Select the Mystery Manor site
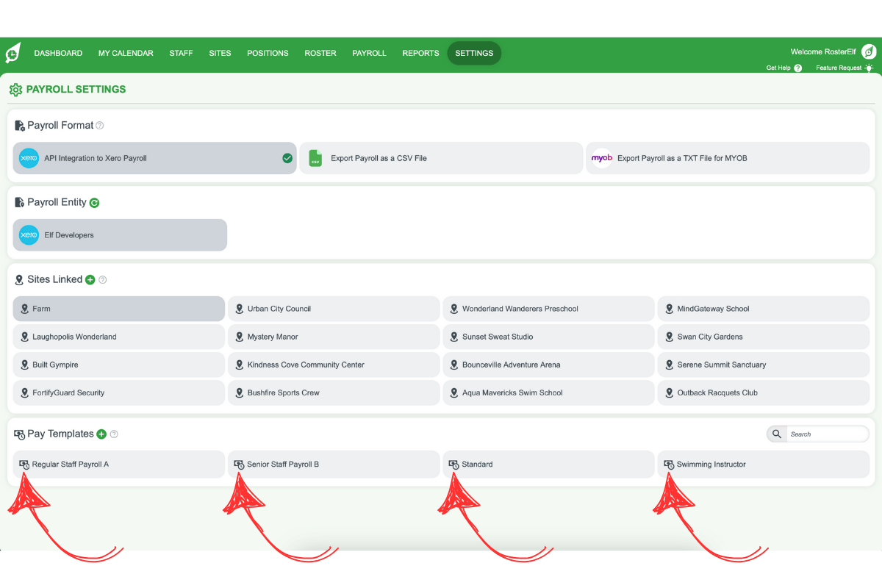Viewport: 882px width, 588px height. (x=334, y=337)
